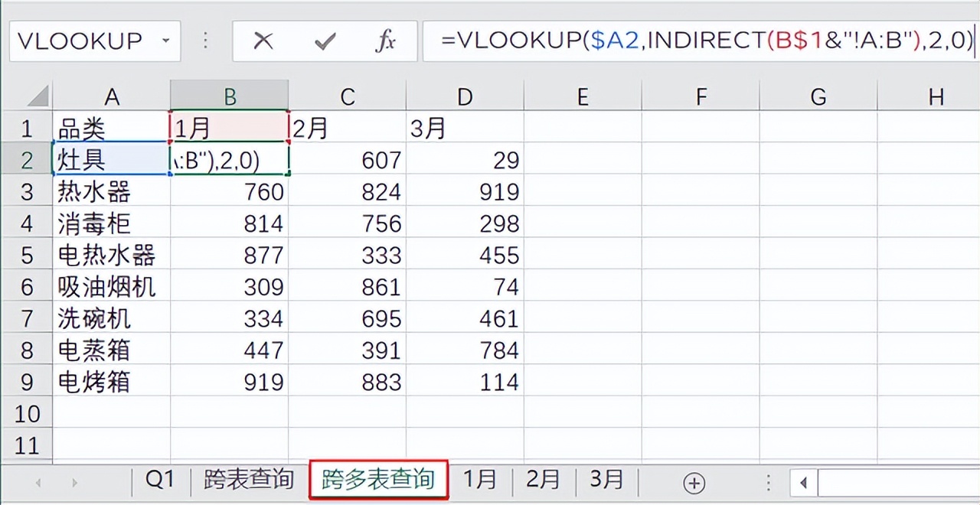Click header cell D1 with 3月
This screenshot has height=505, width=980.
tap(465, 128)
